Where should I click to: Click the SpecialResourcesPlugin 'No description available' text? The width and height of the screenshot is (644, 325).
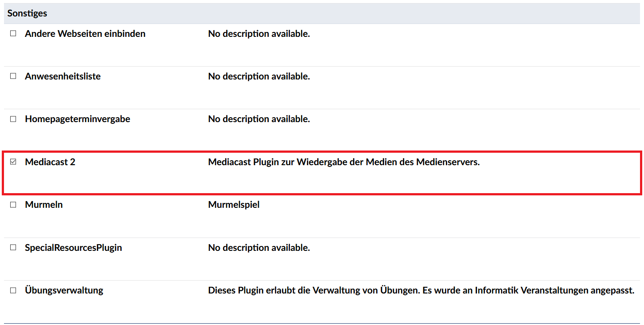(259, 248)
